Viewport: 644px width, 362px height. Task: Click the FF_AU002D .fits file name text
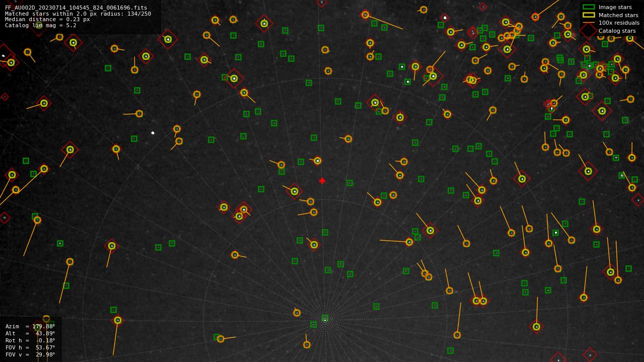(76, 8)
